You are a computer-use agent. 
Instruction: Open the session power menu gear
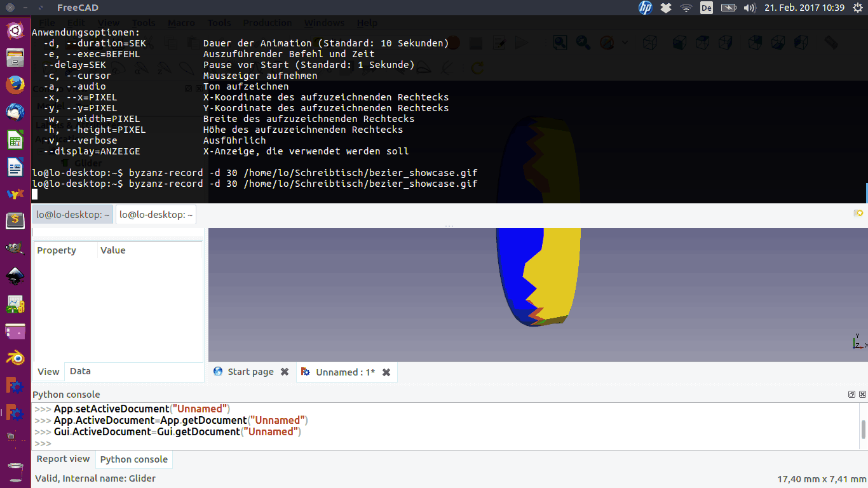click(858, 8)
